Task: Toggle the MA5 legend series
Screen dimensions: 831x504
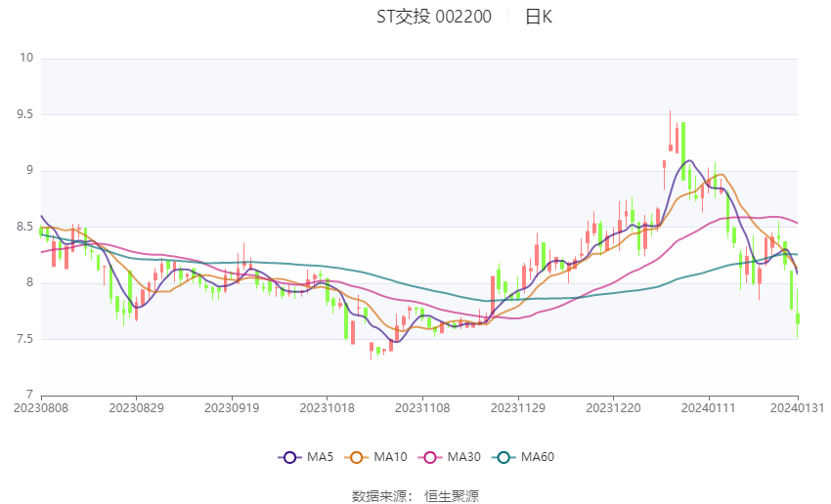Action: tap(306, 457)
